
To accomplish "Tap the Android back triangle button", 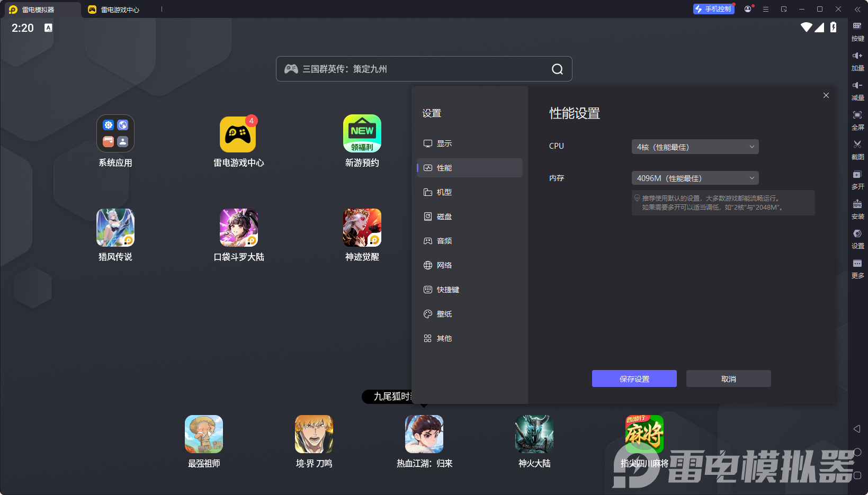I will (x=857, y=429).
